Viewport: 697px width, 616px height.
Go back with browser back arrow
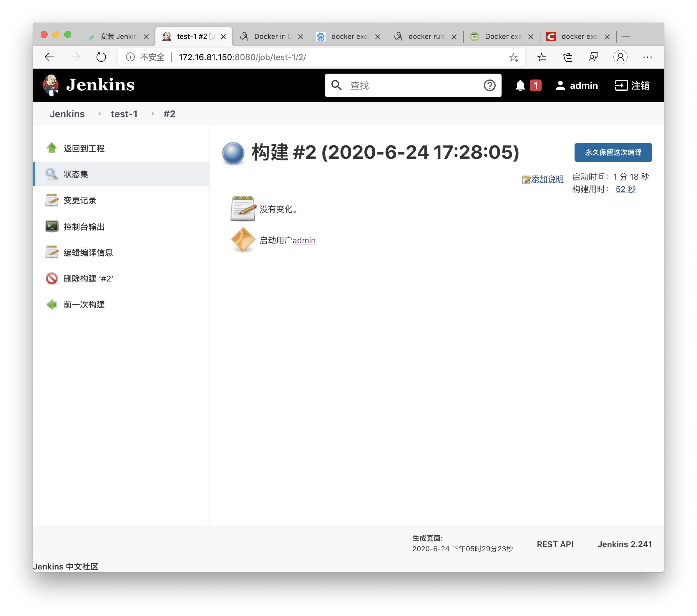(x=50, y=57)
